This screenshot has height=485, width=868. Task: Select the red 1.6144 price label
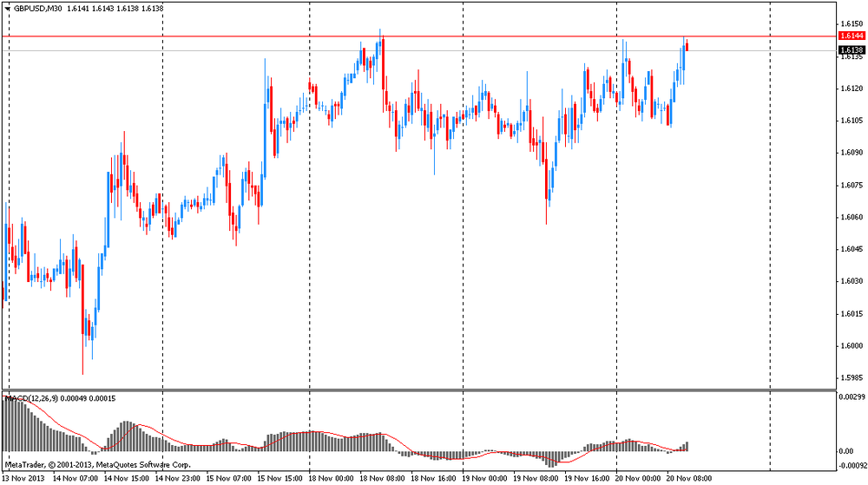pos(851,36)
